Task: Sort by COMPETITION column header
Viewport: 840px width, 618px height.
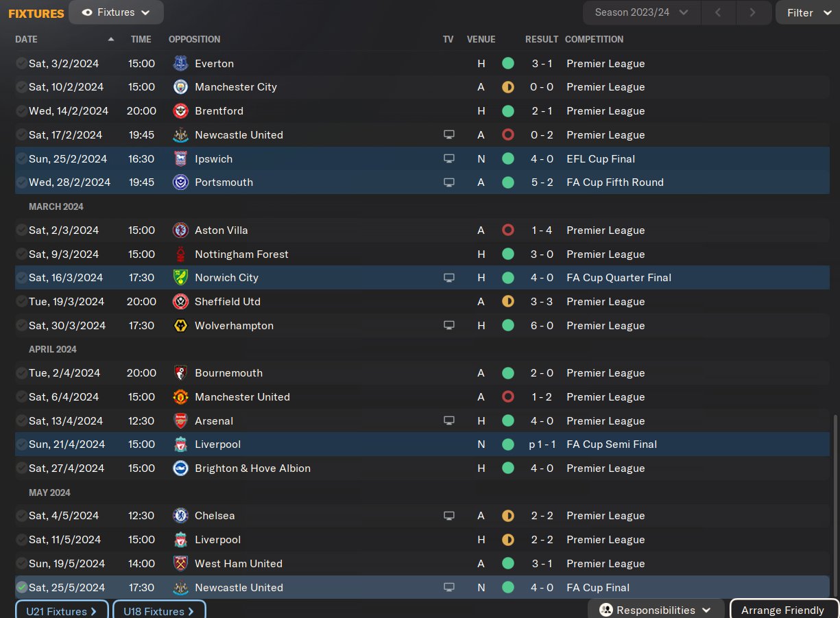Action: (595, 40)
